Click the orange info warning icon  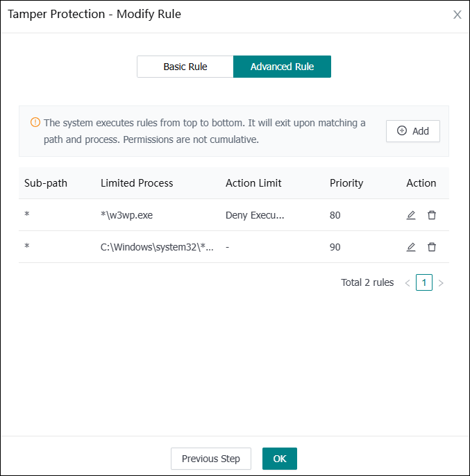click(35, 123)
